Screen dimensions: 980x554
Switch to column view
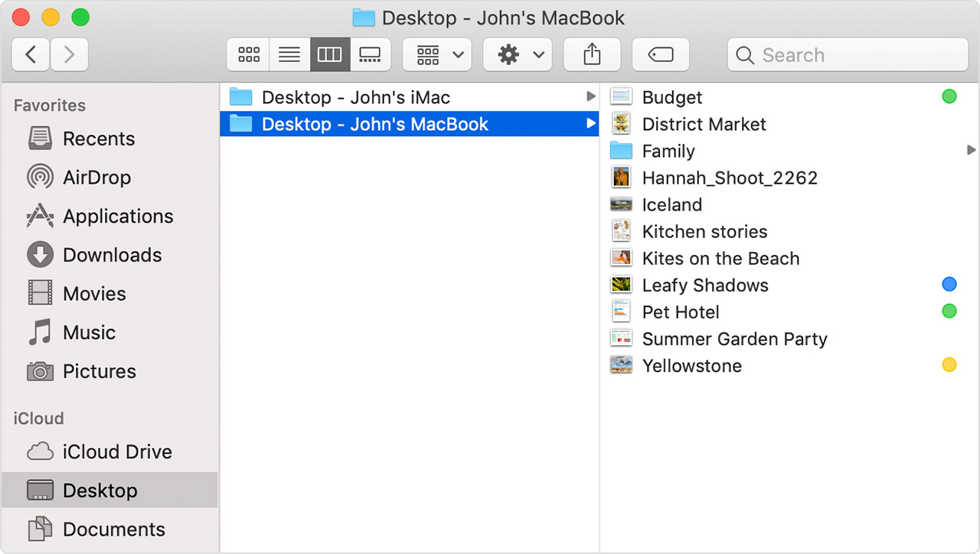click(x=330, y=54)
